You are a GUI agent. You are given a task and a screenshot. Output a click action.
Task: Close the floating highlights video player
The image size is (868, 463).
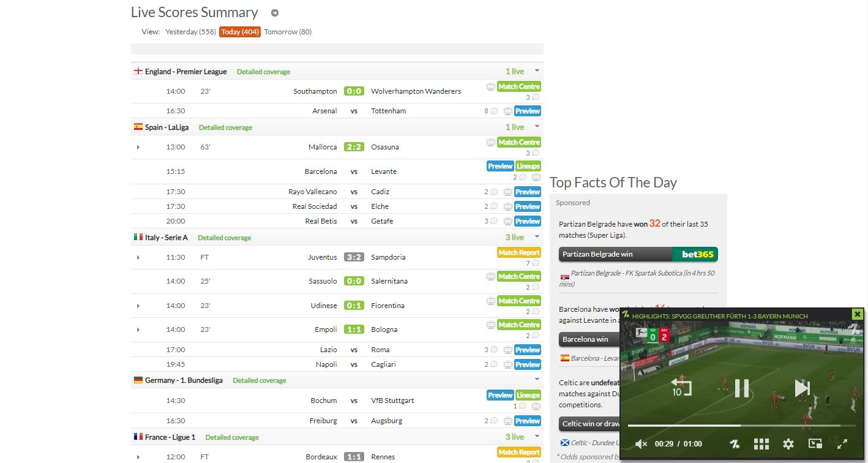pos(857,314)
